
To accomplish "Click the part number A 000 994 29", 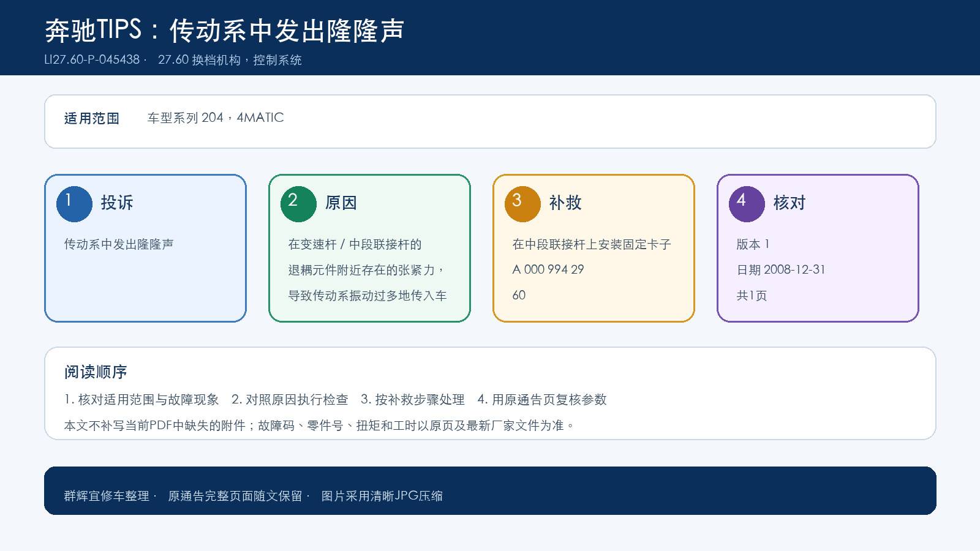I will point(548,269).
